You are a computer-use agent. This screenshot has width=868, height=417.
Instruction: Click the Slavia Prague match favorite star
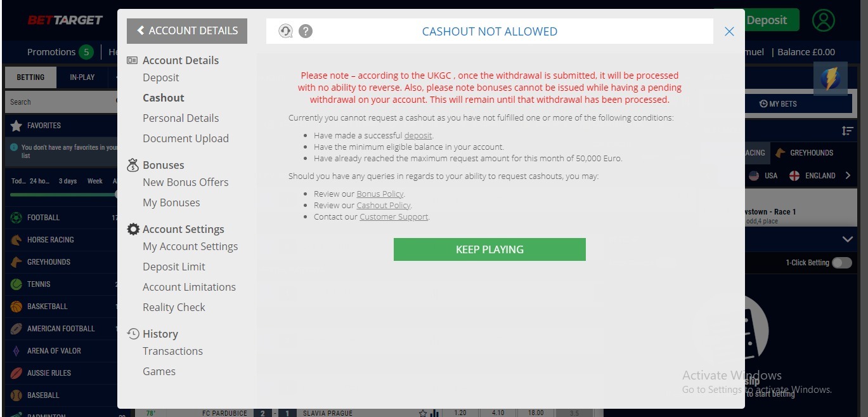[423, 413]
